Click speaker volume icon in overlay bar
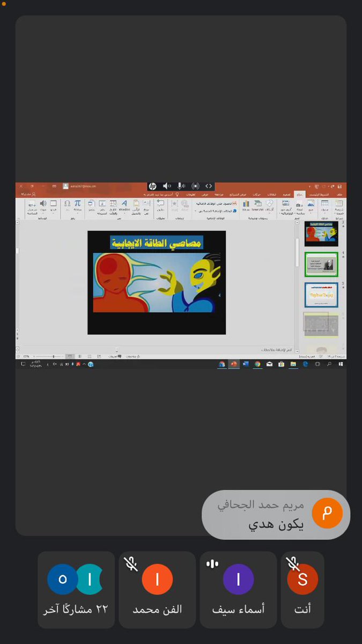Image resolution: width=362 pixels, height=644 pixels. tap(167, 186)
